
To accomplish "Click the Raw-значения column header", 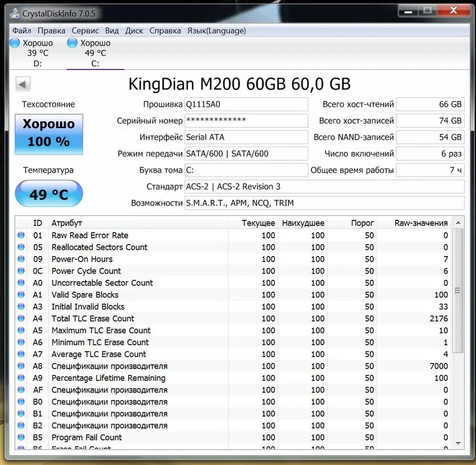I will pyautogui.click(x=414, y=223).
